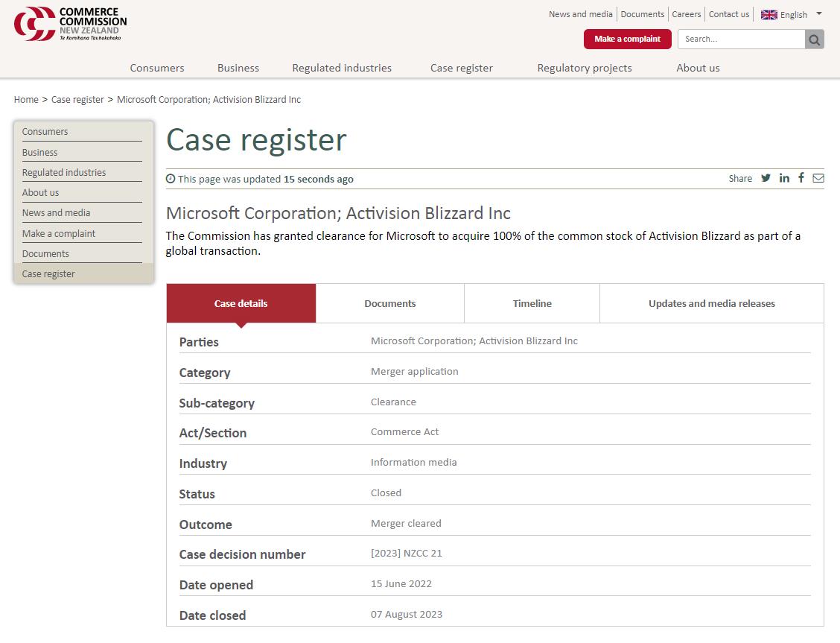Switch to the Documents tab
This screenshot has width=840, height=643.
click(x=389, y=303)
